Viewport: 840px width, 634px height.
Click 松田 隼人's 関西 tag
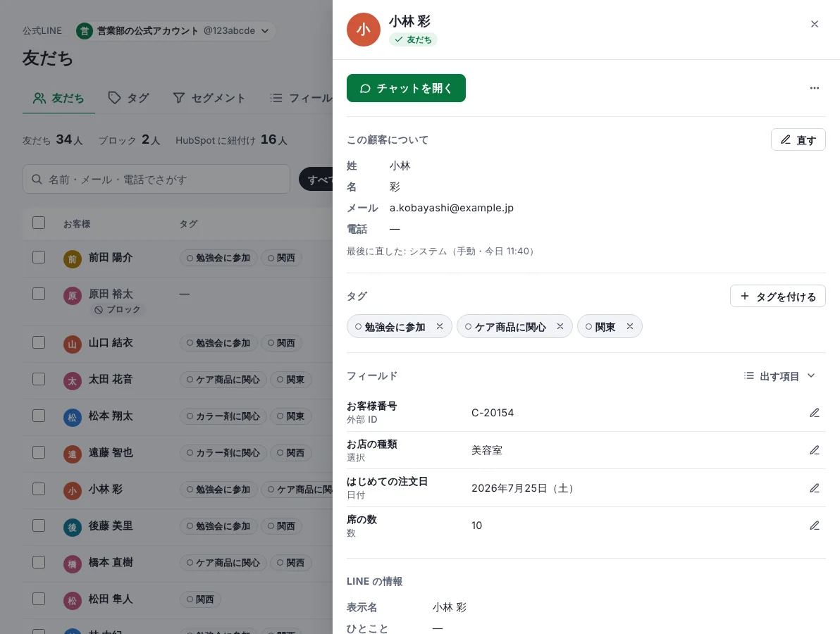[200, 599]
